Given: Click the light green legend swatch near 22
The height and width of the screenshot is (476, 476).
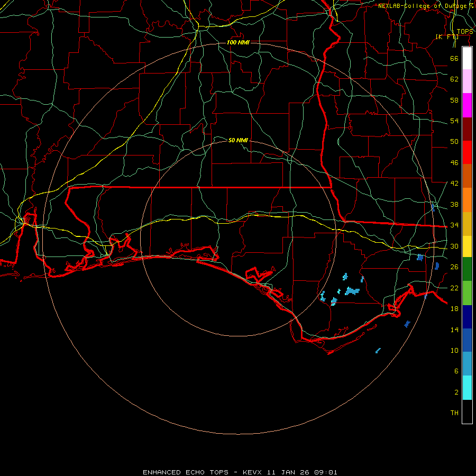Looking at the screenshot, I should point(467,293).
